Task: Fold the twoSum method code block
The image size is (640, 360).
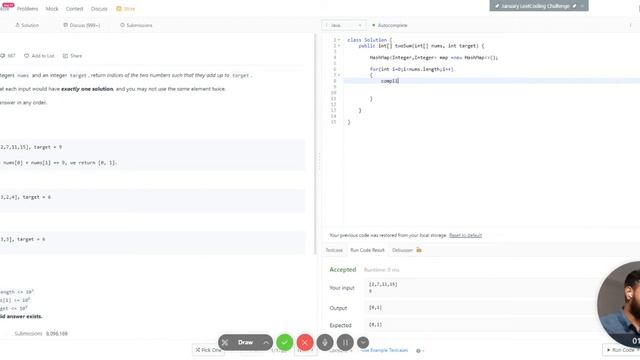Action: pos(339,46)
